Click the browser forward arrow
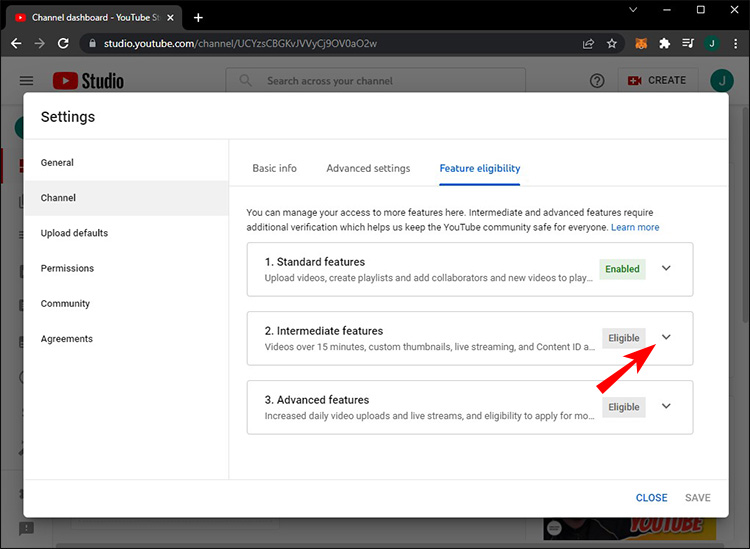Image resolution: width=750 pixels, height=549 pixels. coord(40,44)
